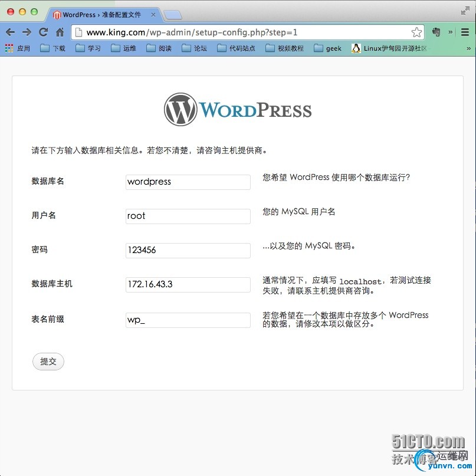The image size is (476, 476).
Task: Expand hidden bookmarks overflow chevron
Action: 468,48
